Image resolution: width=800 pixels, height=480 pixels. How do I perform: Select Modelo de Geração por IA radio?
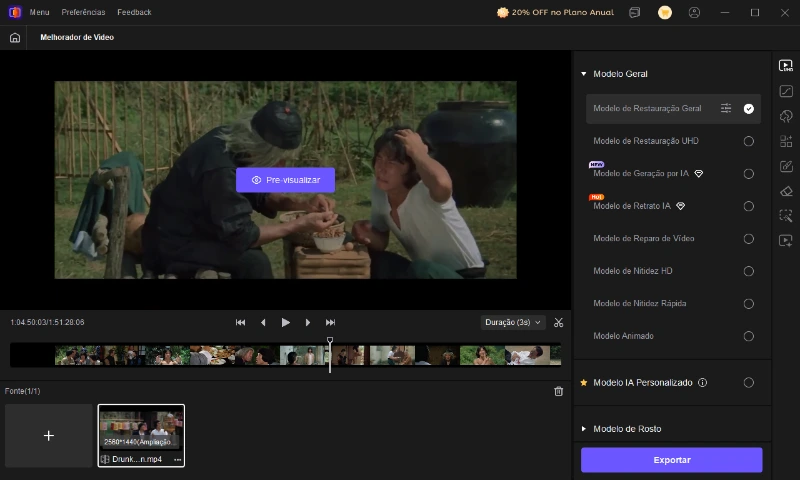click(748, 174)
